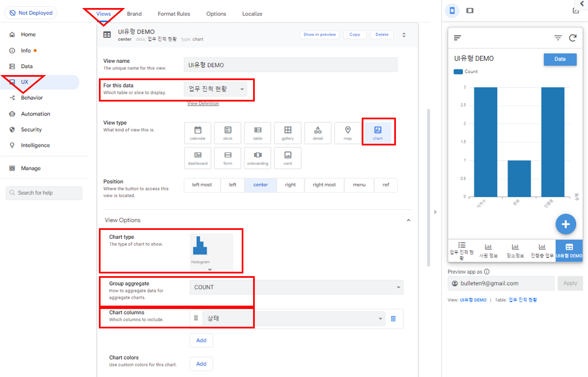Select the calendar view type

(198, 133)
